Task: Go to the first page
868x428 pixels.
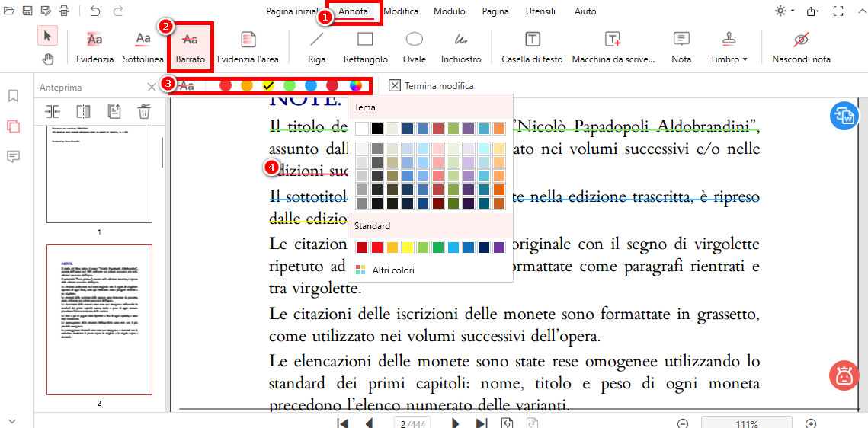Action: pos(343,423)
